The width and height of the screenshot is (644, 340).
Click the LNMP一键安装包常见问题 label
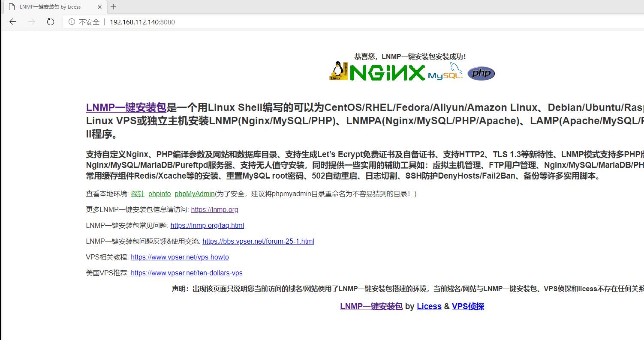[x=127, y=226]
